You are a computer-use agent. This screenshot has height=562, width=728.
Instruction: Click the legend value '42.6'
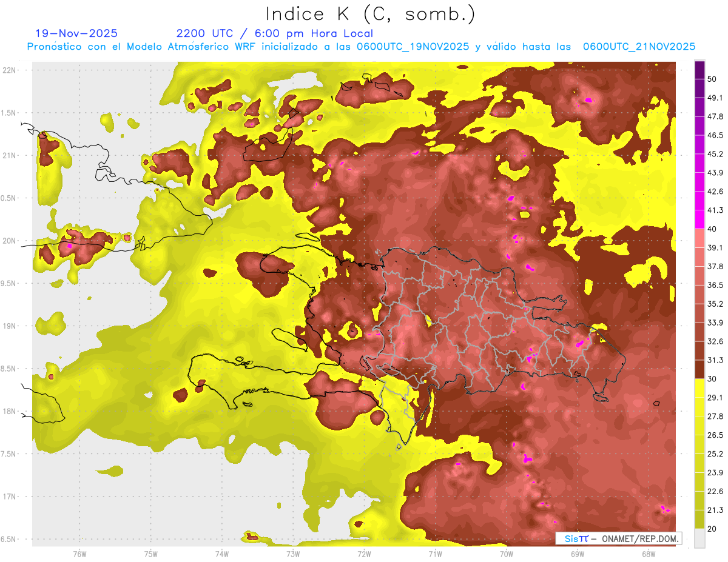pos(715,192)
